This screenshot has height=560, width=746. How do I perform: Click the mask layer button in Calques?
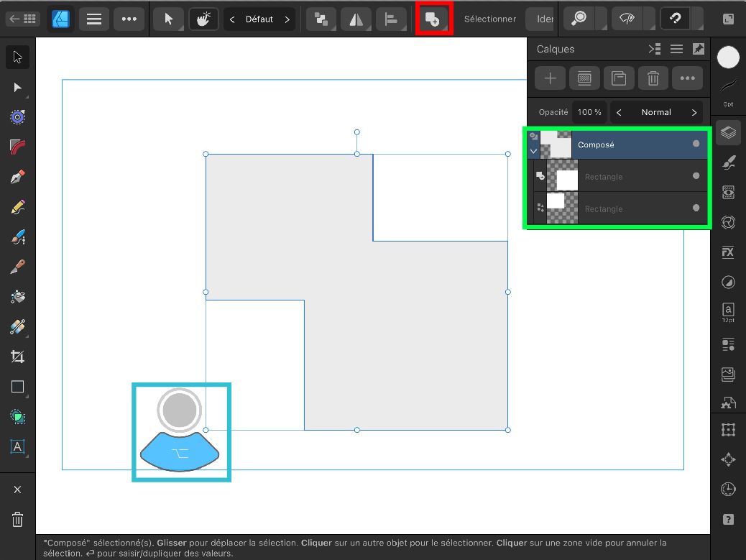click(x=585, y=78)
